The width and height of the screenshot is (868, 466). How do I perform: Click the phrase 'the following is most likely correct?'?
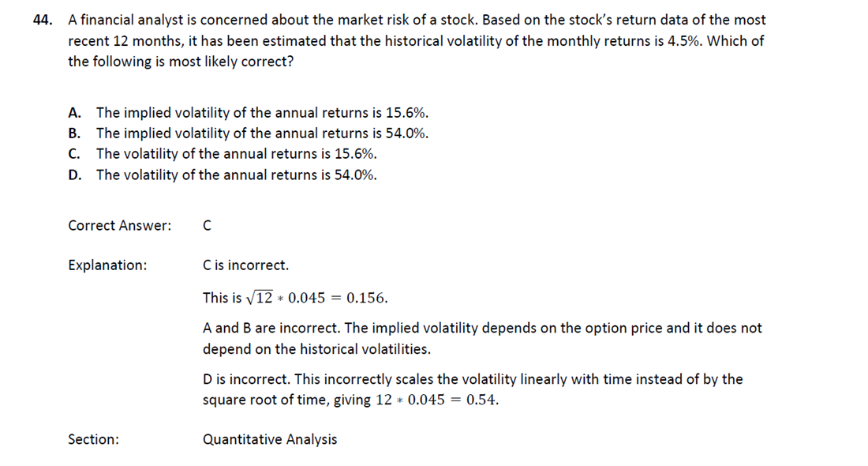click(x=181, y=62)
